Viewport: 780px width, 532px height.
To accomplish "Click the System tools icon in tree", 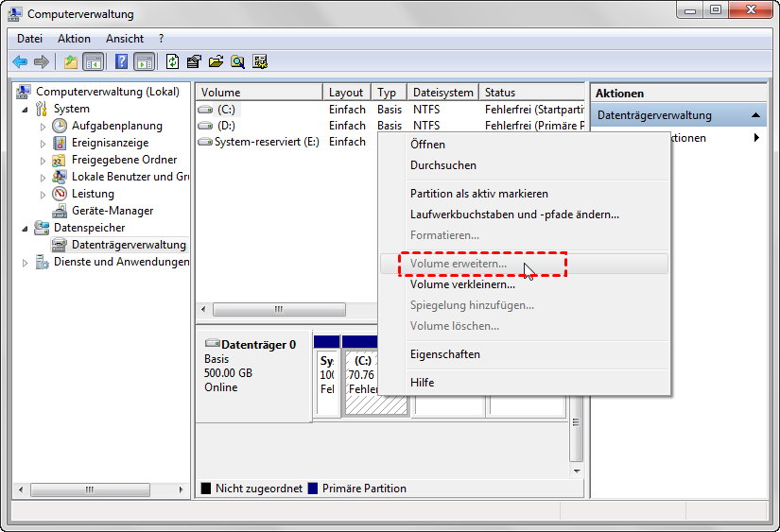I will 42,109.
